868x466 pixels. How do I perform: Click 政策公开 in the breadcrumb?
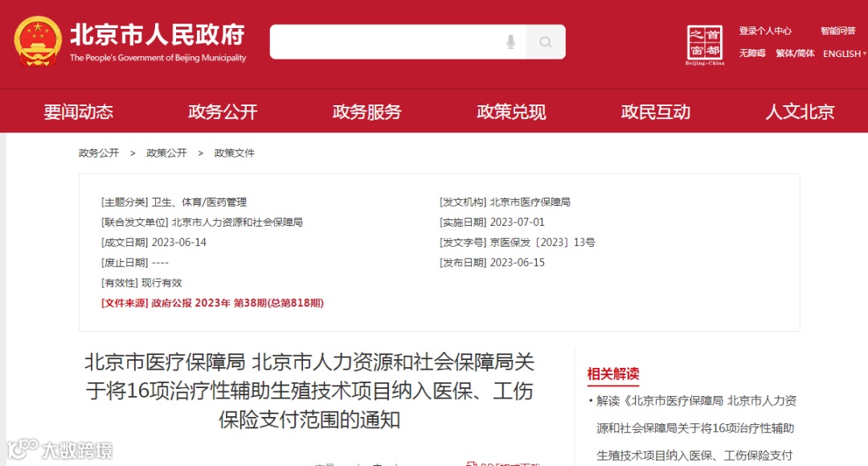pos(166,153)
